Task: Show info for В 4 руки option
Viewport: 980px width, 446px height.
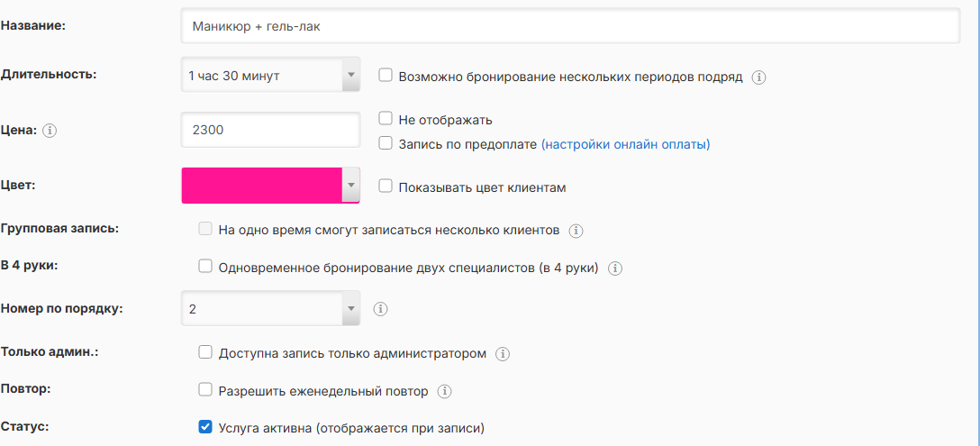Action: [x=615, y=269]
